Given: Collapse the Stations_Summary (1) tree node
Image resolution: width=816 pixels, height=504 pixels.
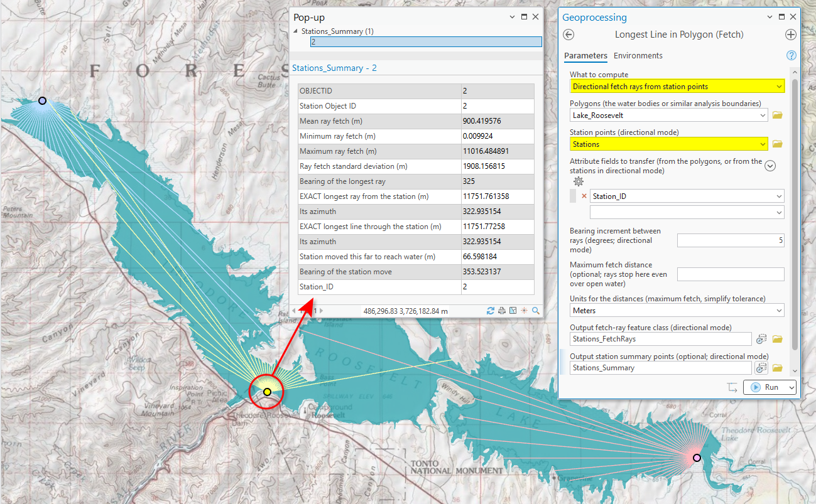Looking at the screenshot, I should (296, 31).
